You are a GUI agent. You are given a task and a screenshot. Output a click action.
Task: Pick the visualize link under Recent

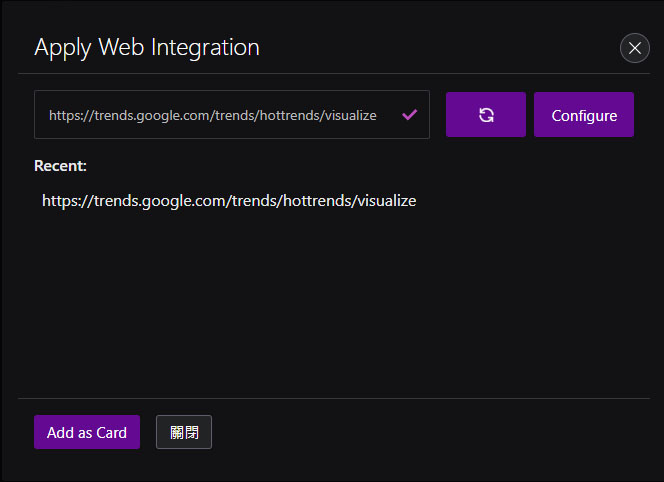(x=229, y=201)
